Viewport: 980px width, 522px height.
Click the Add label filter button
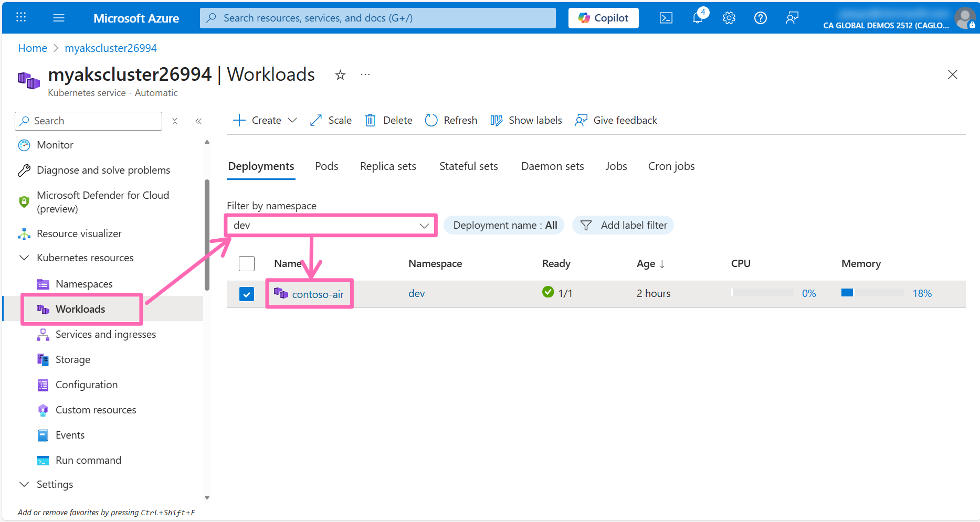[623, 225]
